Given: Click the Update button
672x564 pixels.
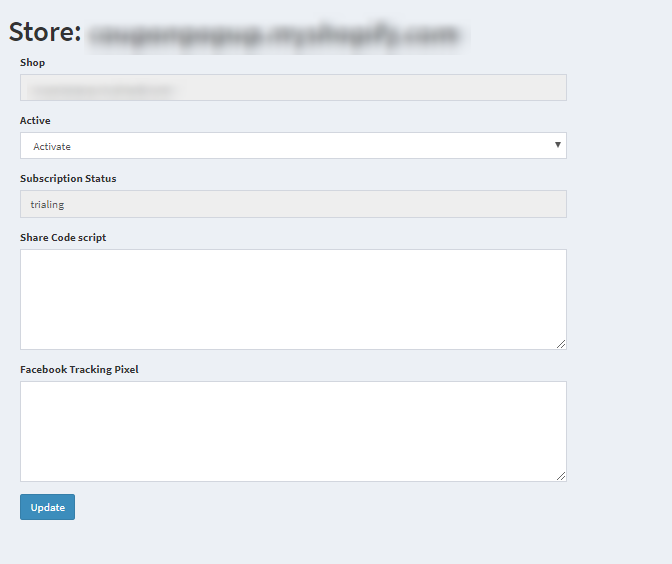Looking at the screenshot, I should (48, 507).
